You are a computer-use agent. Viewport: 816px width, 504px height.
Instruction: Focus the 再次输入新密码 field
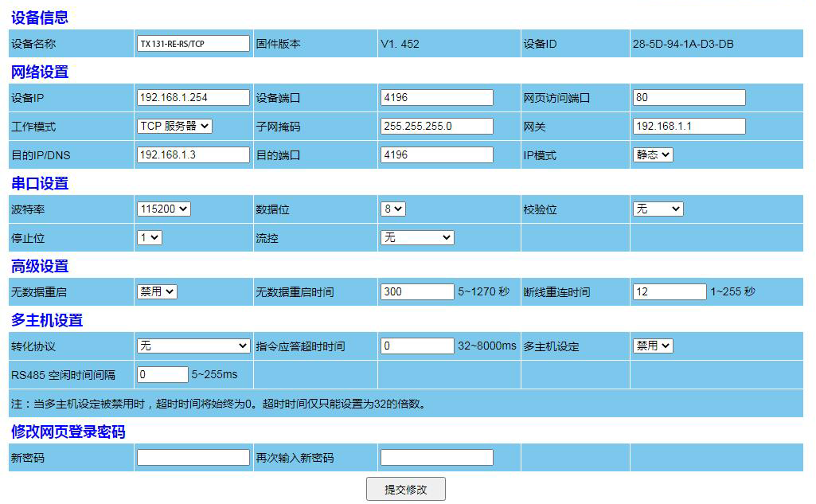(436, 457)
